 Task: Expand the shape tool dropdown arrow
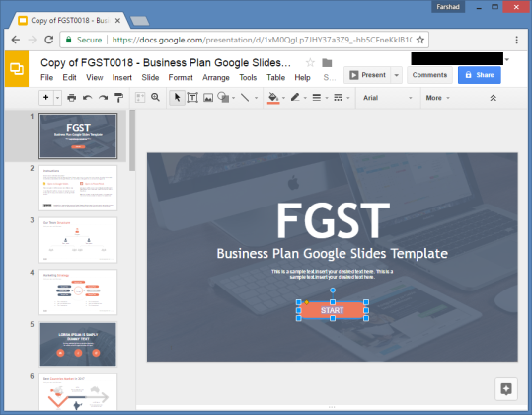233,98
